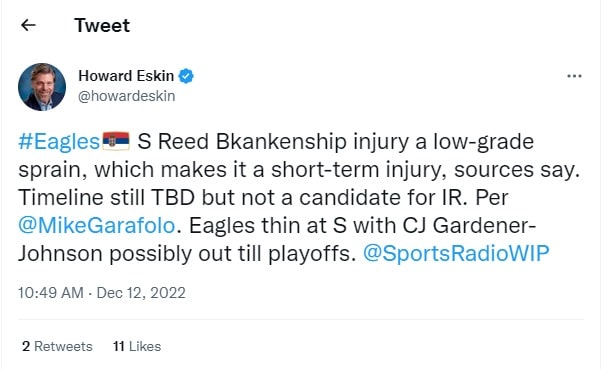This screenshot has width=601, height=369.
Task: View the 2 Retweets list
Action: click(x=57, y=346)
